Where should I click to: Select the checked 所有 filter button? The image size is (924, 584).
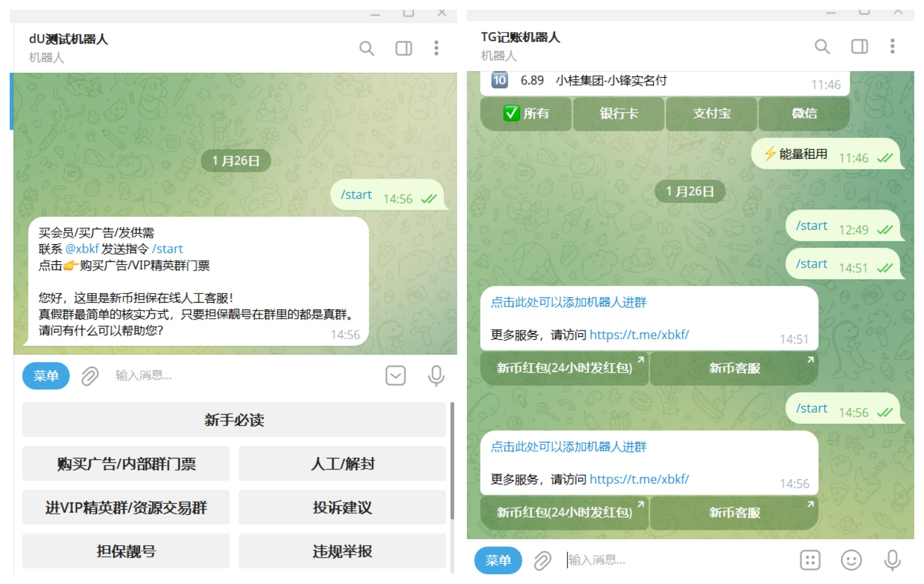tap(526, 114)
